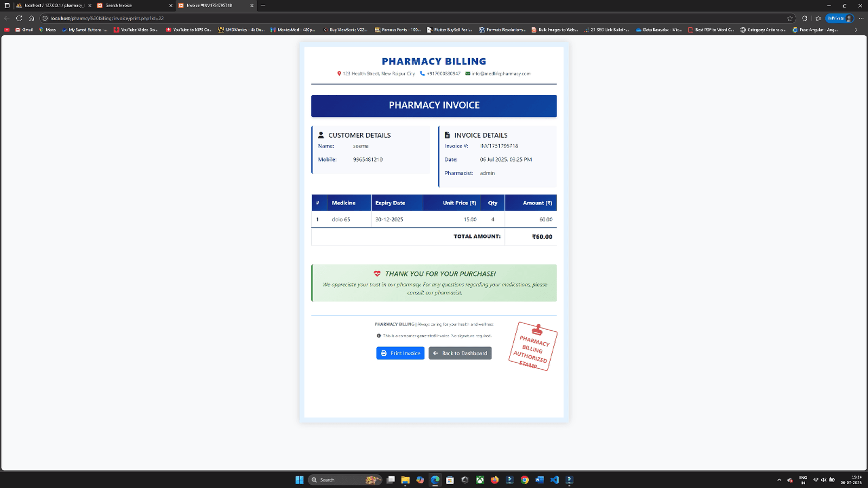Reload the page with the refresh icon
The width and height of the screenshot is (868, 488).
[19, 18]
